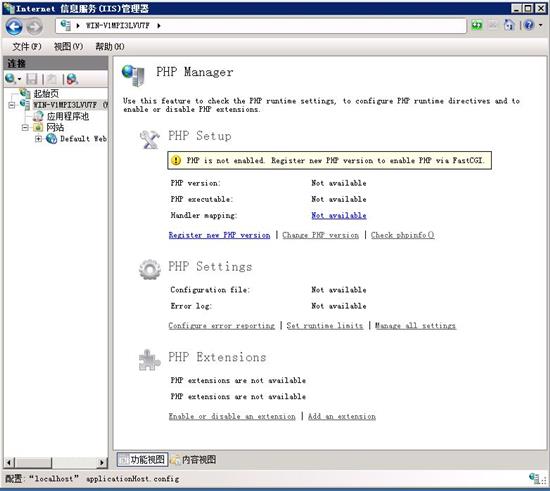Click Enable or disable an extension link
The height and width of the screenshot is (491, 550).
click(232, 416)
